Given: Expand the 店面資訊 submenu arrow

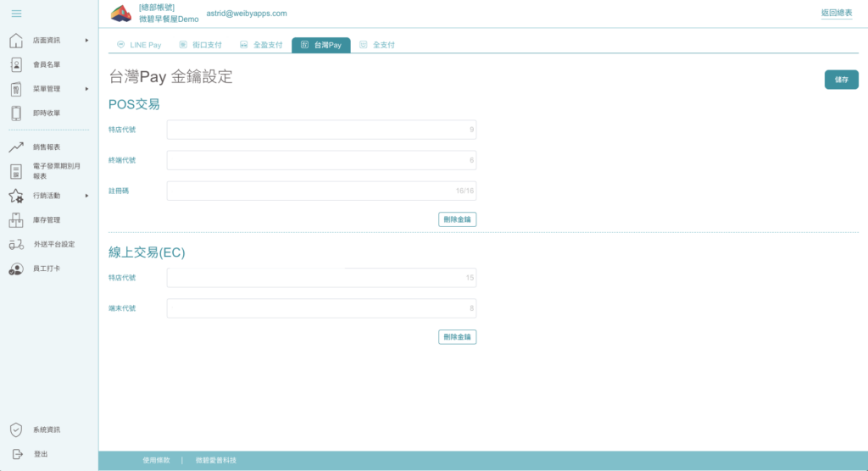Looking at the screenshot, I should click(87, 41).
